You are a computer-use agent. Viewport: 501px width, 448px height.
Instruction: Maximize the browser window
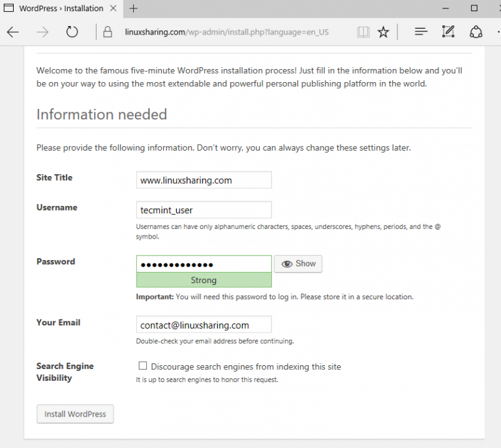click(x=474, y=8)
